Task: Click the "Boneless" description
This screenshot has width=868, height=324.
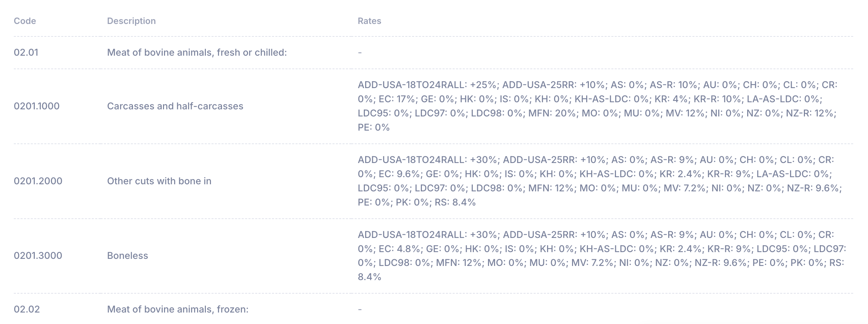Action: 128,255
